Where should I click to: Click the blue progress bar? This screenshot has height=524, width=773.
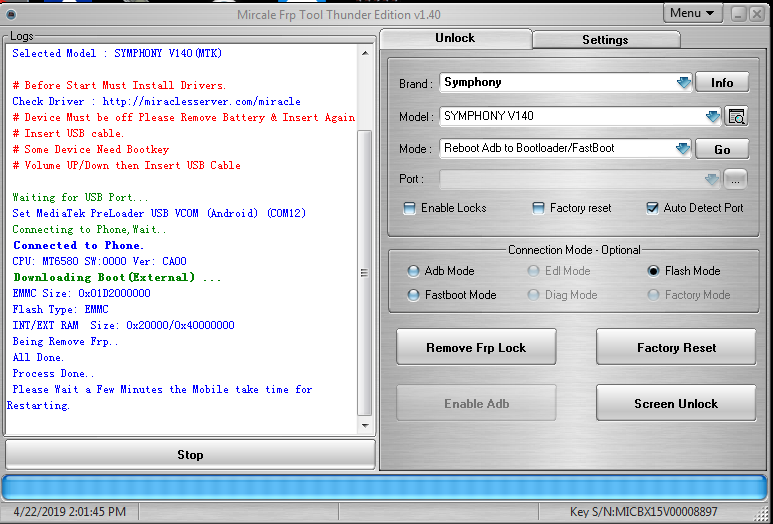pyautogui.click(x=385, y=488)
